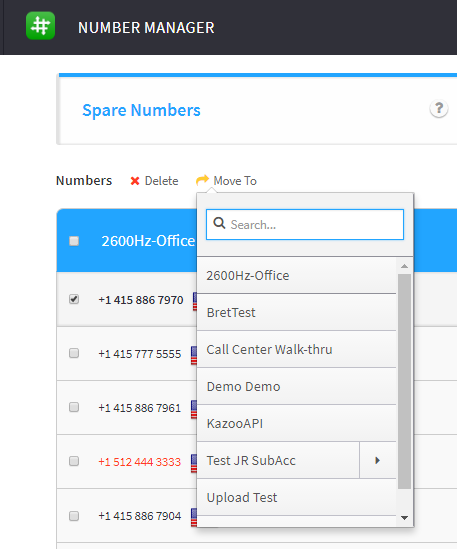Viewport: 457px width, 549px height.
Task: Click the magnifier icon in search box
Action: click(220, 223)
